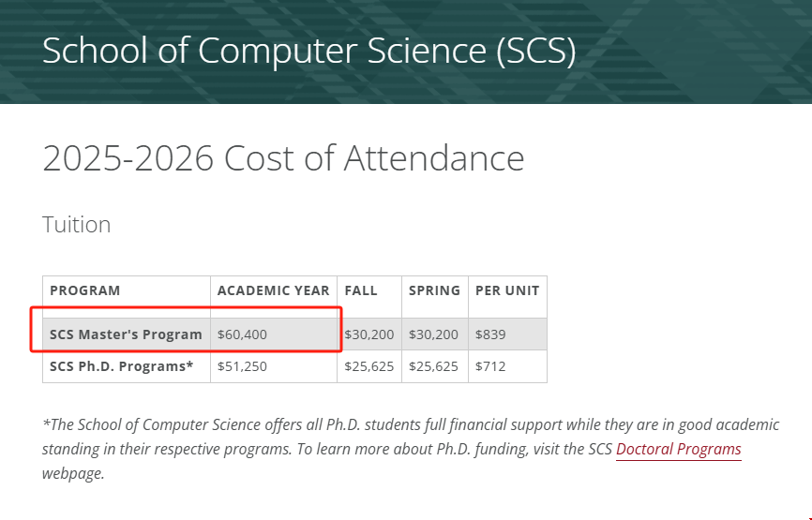Select the PROGRAM column header
This screenshot has height=520, width=812.
(x=85, y=290)
